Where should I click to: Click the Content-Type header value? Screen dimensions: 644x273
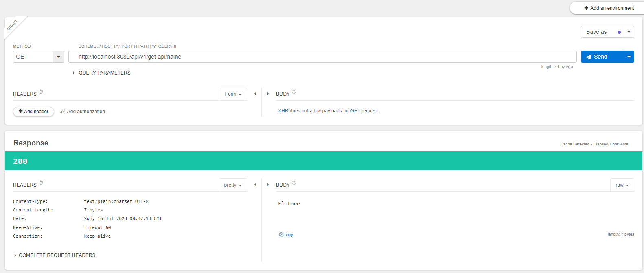click(x=116, y=201)
